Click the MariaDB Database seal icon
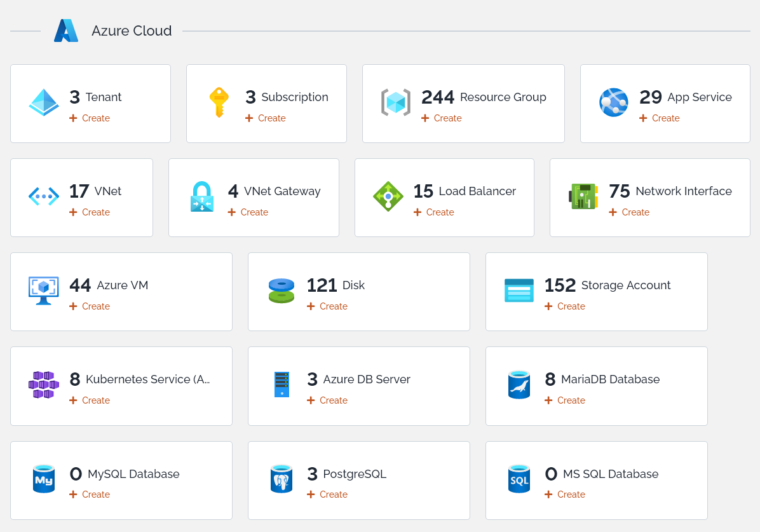Viewport: 760px width, 532px height. 519,385
